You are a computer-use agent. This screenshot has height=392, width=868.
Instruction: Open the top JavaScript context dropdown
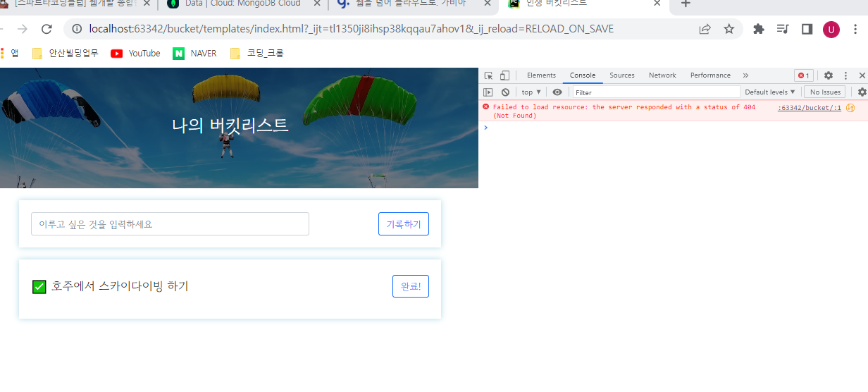[x=531, y=92]
